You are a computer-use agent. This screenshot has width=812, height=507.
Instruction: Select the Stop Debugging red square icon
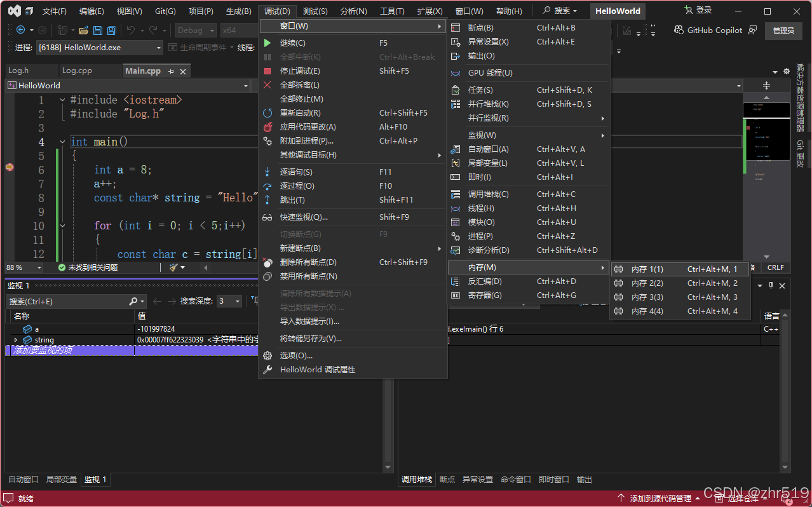267,71
